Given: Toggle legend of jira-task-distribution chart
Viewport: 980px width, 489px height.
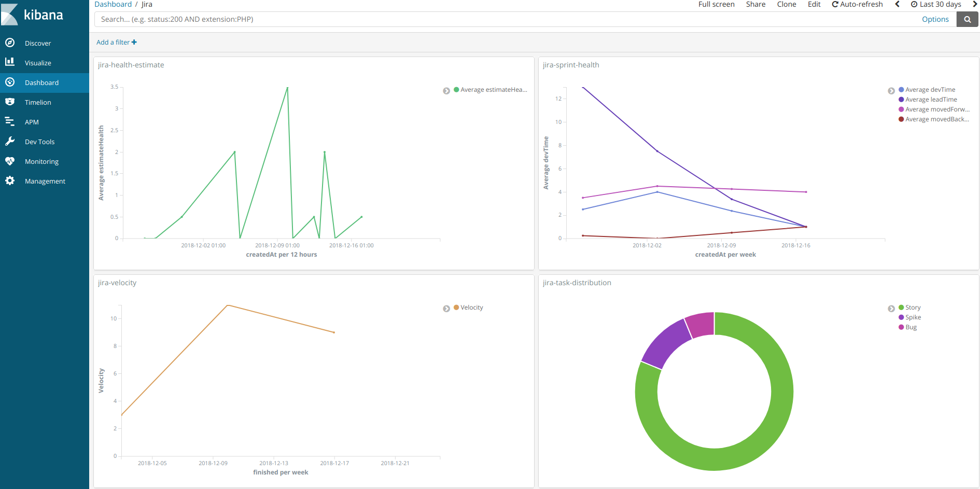Looking at the screenshot, I should pyautogui.click(x=891, y=309).
